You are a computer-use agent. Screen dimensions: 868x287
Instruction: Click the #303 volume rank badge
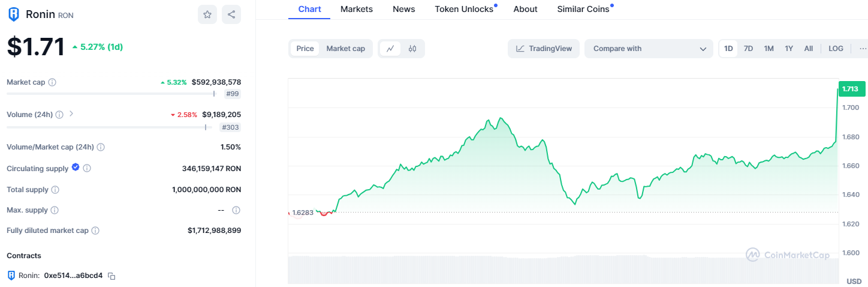click(x=230, y=127)
